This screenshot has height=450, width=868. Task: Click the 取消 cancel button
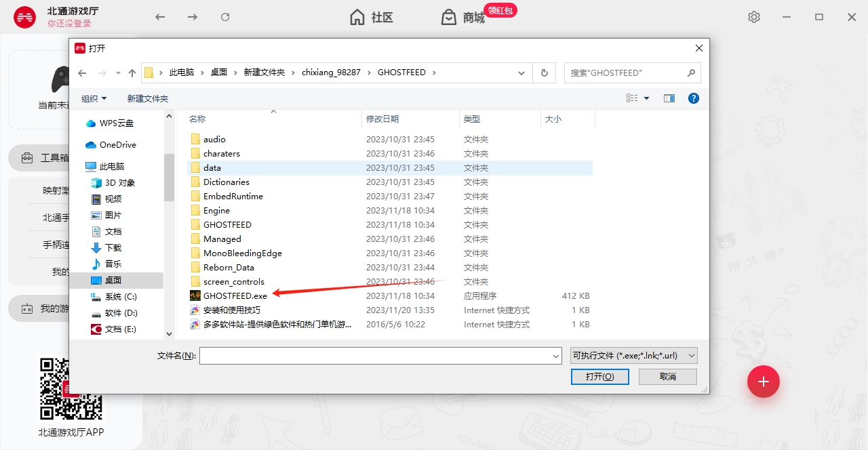point(667,376)
